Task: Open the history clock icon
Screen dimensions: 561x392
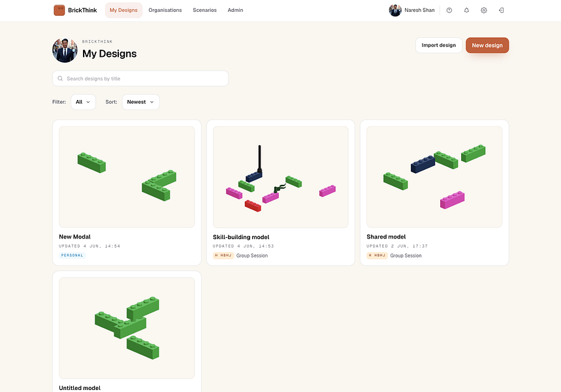Action: [x=449, y=10]
